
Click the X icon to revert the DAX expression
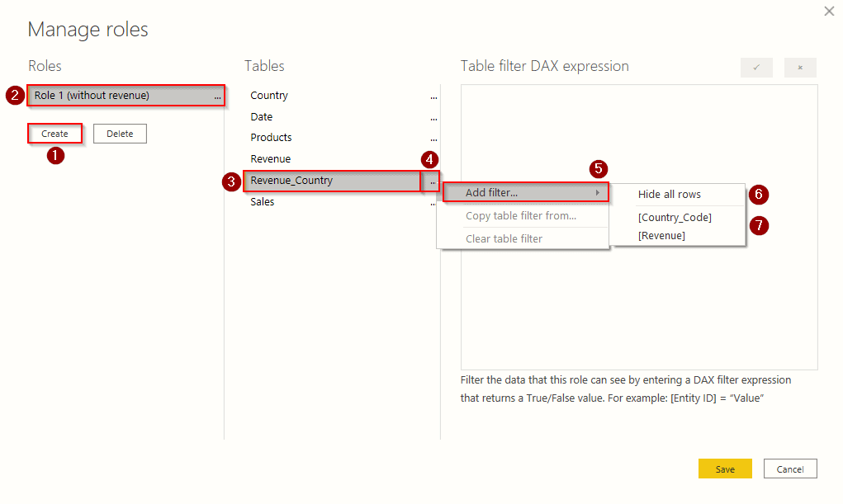pos(799,67)
